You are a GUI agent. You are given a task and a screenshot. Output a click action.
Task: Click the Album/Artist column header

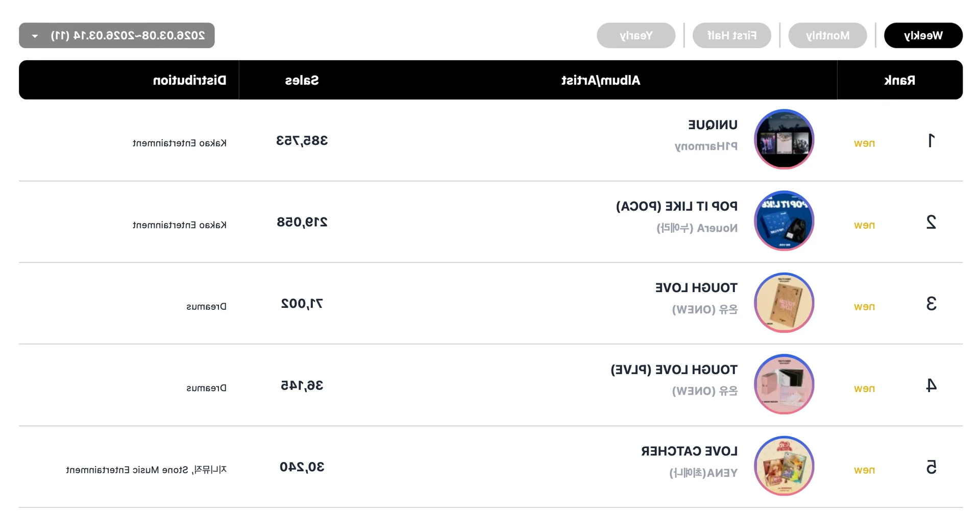601,80
